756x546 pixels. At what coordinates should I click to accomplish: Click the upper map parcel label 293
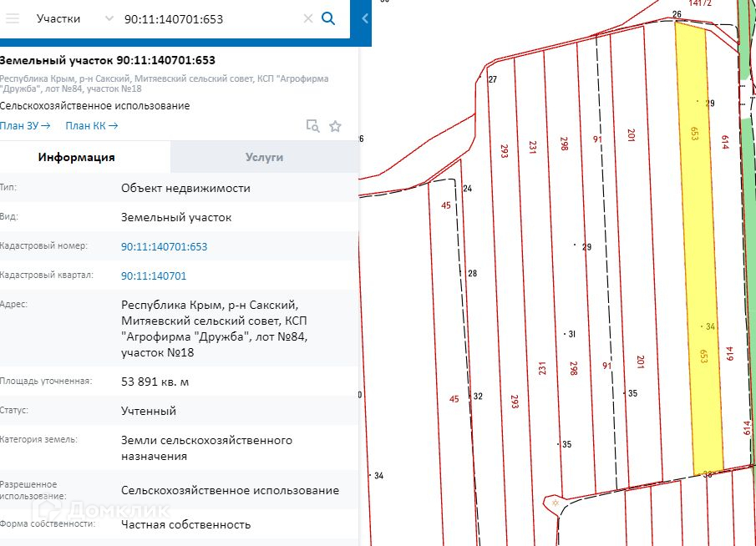[505, 151]
